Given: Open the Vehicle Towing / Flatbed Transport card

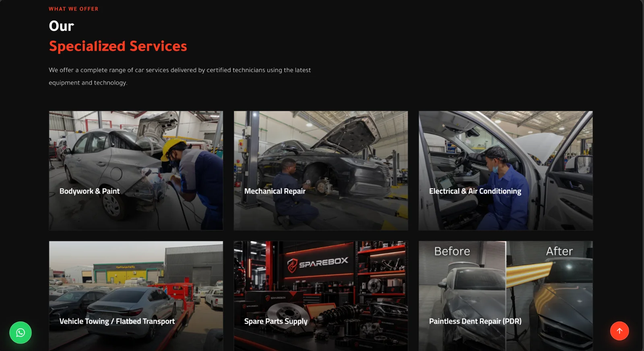Looking at the screenshot, I should pyautogui.click(x=136, y=296).
